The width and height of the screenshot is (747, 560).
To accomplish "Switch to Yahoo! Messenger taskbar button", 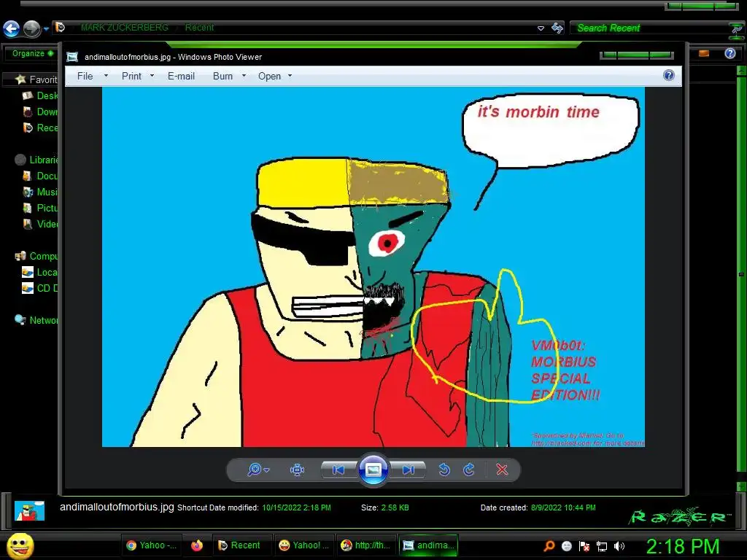I will click(x=304, y=545).
